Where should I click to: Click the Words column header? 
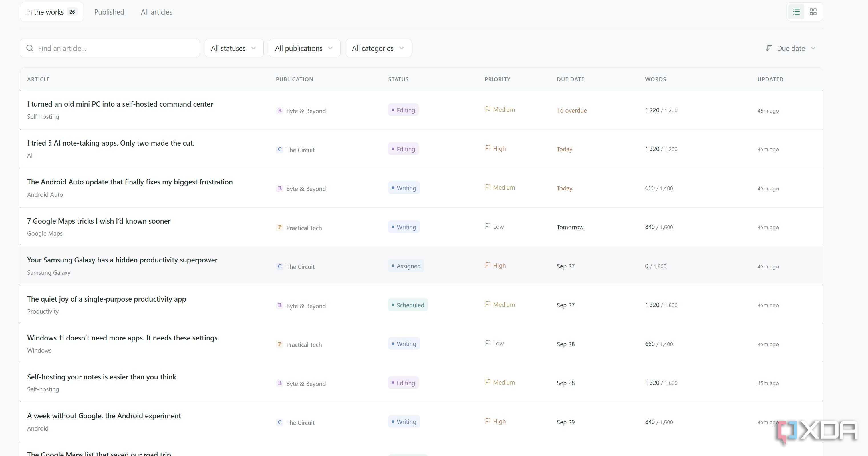pos(655,79)
